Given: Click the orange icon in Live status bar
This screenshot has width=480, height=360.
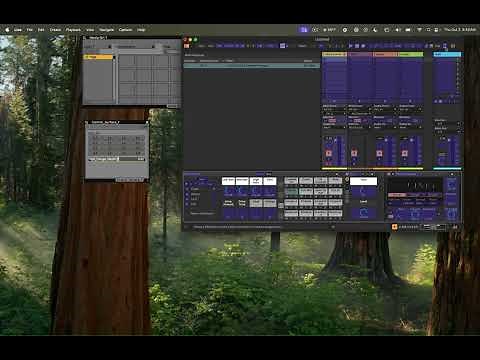Looking at the screenshot, I should [x=395, y=227].
